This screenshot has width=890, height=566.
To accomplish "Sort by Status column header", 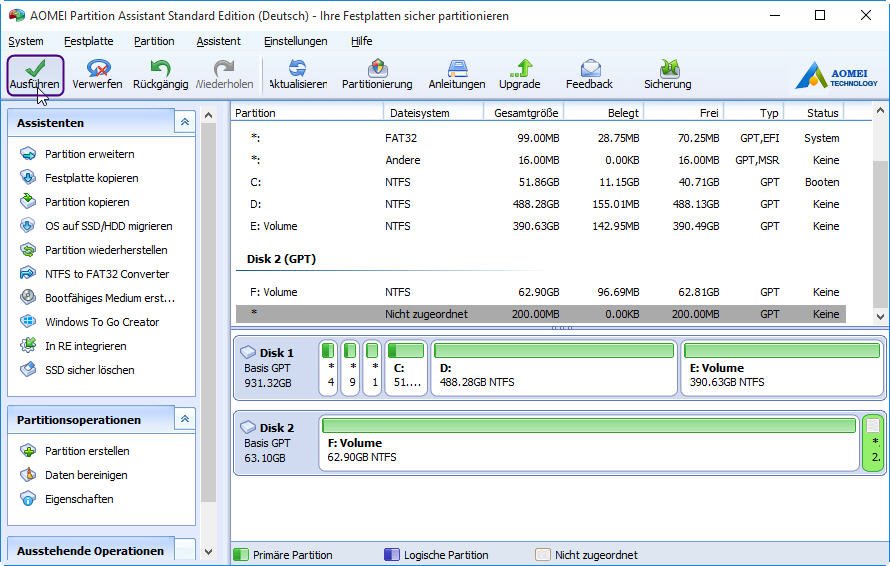I will (x=814, y=113).
